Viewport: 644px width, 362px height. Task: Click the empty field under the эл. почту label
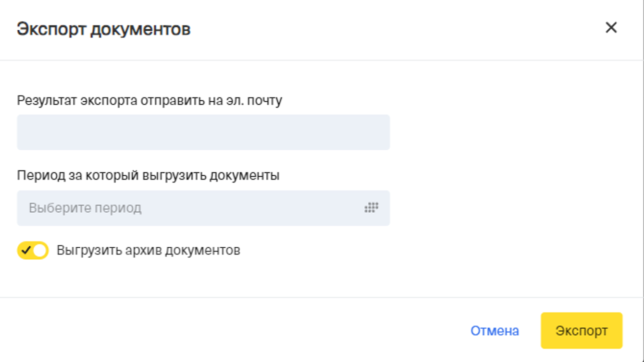[203, 132]
